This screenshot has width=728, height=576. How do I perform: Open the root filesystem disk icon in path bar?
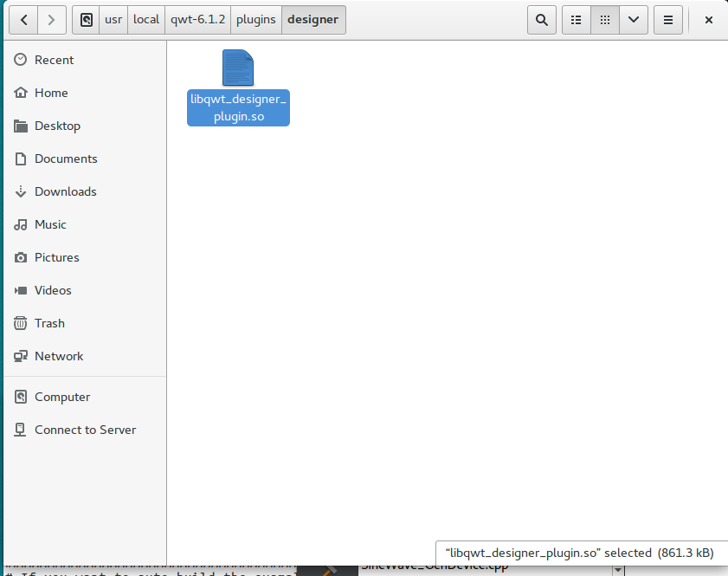tap(86, 20)
